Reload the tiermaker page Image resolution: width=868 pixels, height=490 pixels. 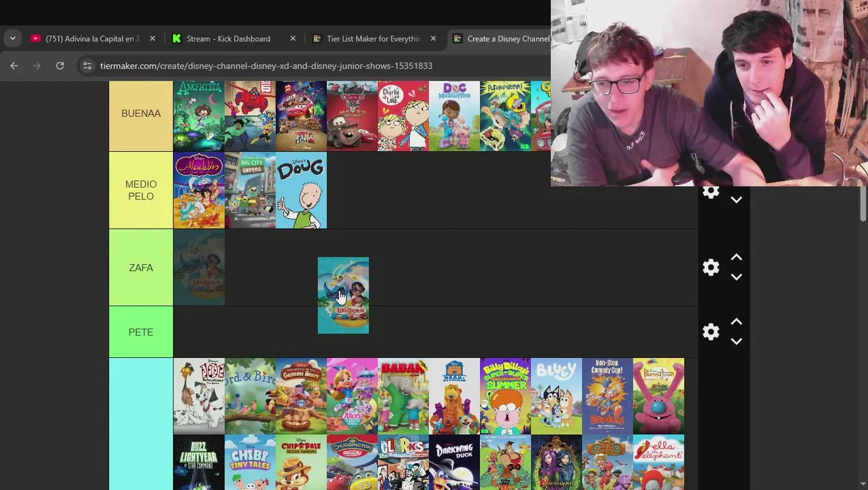[x=60, y=65]
